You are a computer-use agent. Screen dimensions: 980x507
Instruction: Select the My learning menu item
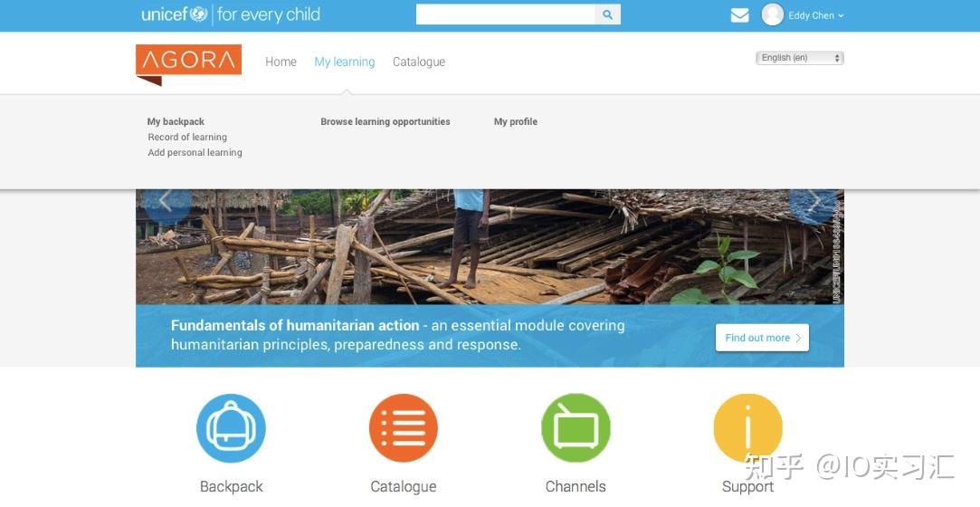[x=345, y=62]
